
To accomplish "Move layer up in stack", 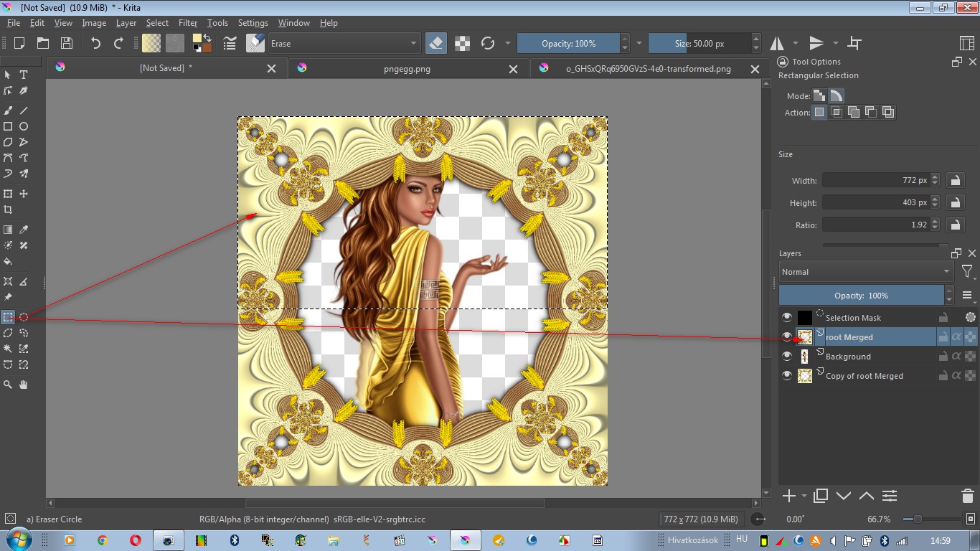I will click(867, 496).
